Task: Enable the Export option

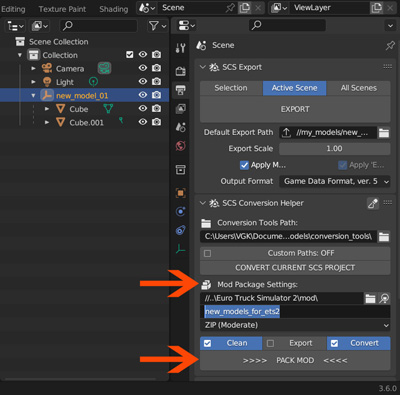Action: (294, 343)
